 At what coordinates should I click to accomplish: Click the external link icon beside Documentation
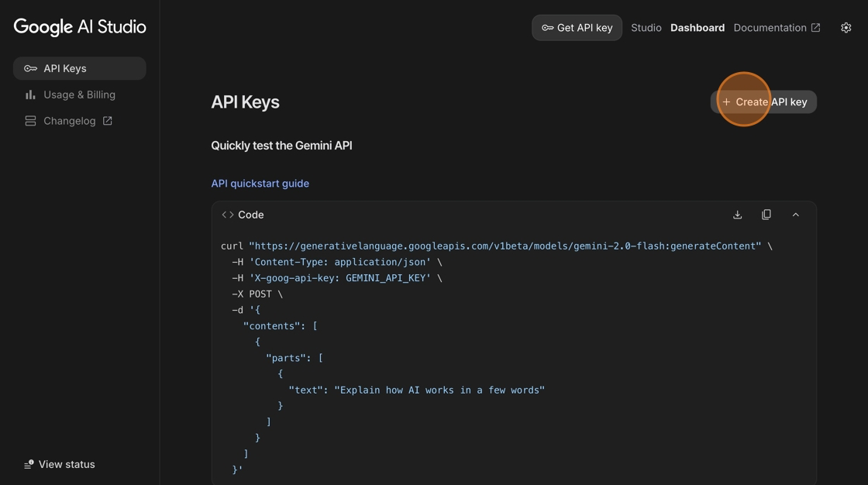pos(815,28)
